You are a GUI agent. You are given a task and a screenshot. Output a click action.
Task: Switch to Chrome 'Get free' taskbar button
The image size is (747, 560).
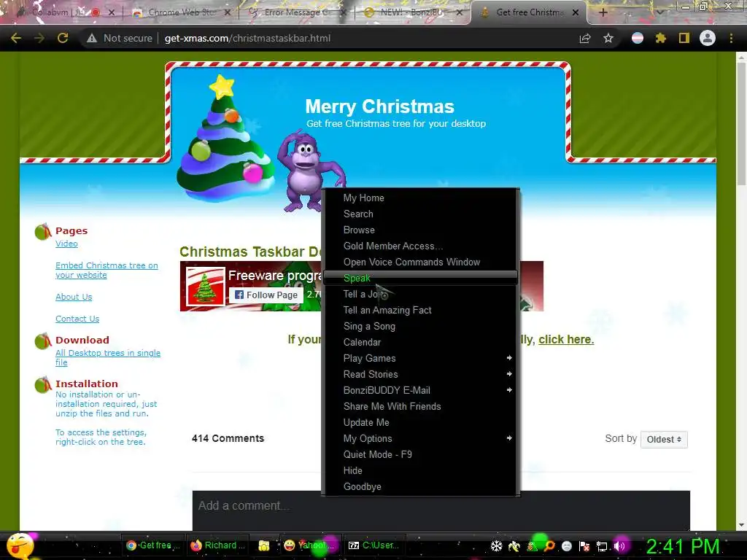point(152,545)
